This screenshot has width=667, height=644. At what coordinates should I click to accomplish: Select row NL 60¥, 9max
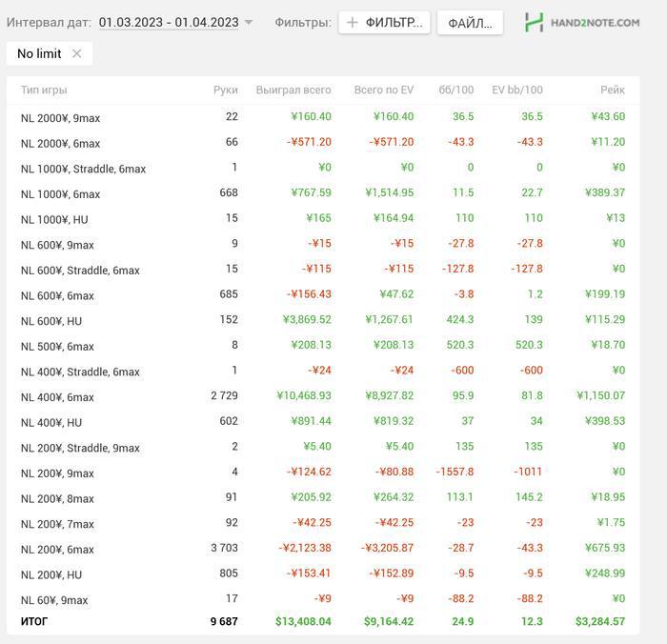[x=323, y=599]
